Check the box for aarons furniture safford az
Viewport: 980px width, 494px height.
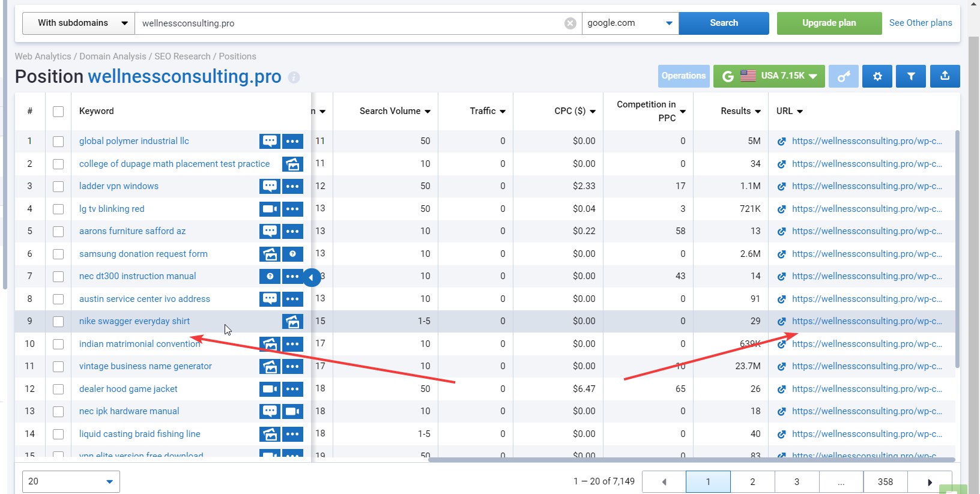tap(58, 232)
